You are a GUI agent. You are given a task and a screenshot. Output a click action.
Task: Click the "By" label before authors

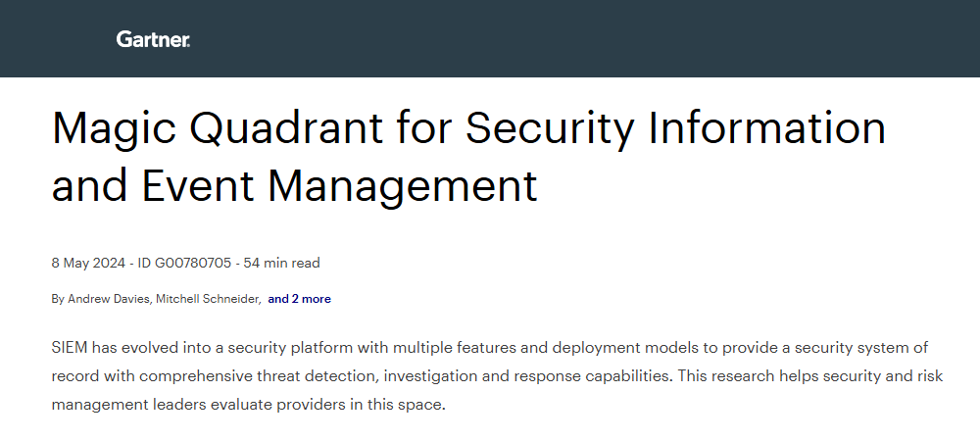coord(58,299)
